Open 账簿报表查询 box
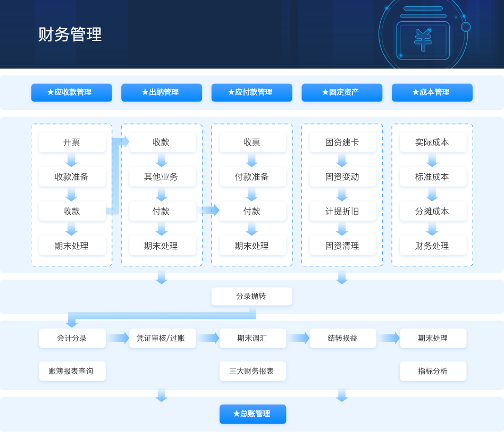Screen dimensions: 504x438 72,371
